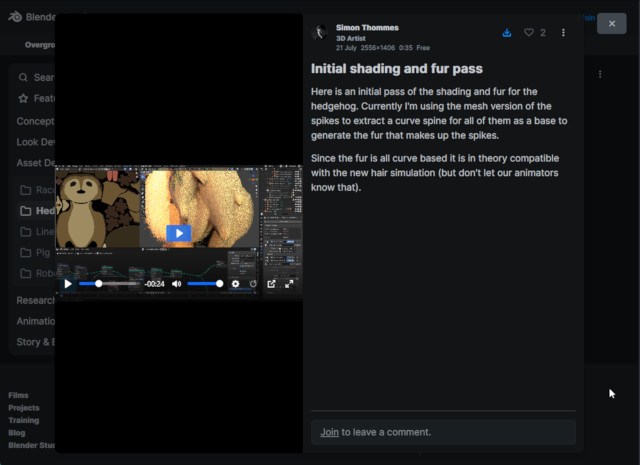640x465 pixels.
Task: Open Simon Thommes profile name link
Action: pyautogui.click(x=367, y=28)
